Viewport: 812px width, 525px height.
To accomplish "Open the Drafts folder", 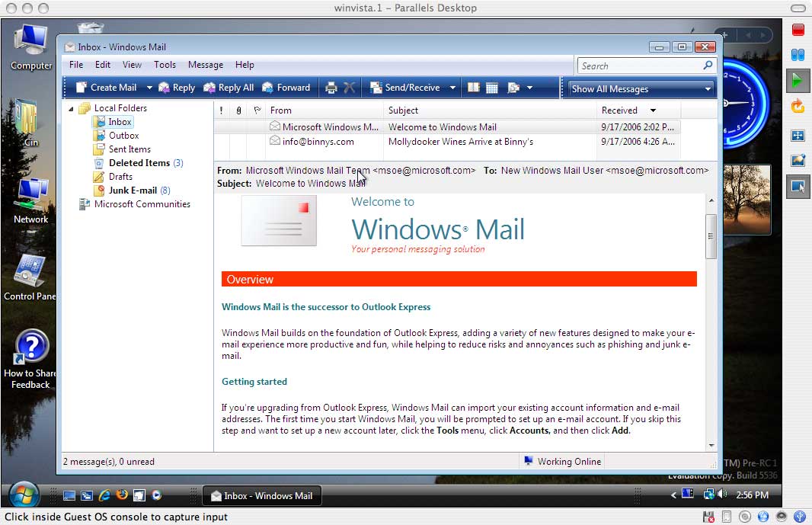I will (x=120, y=177).
